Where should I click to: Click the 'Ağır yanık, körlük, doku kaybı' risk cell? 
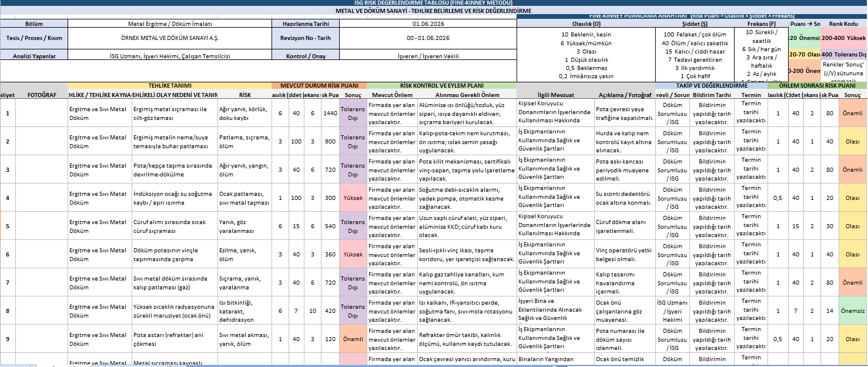click(244, 113)
